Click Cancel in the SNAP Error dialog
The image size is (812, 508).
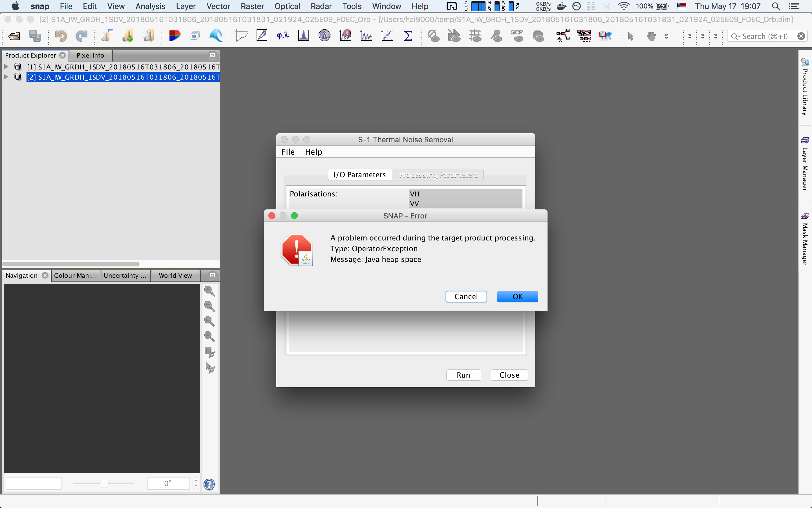466,297
